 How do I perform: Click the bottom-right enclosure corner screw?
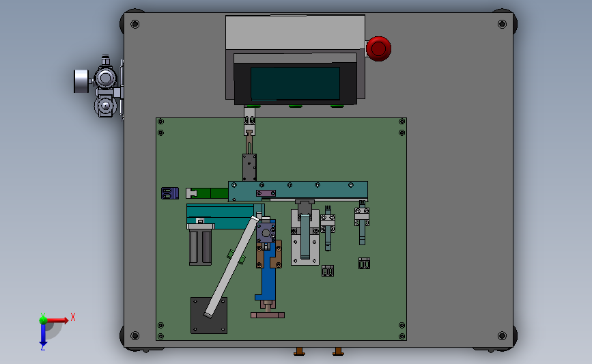502,336
